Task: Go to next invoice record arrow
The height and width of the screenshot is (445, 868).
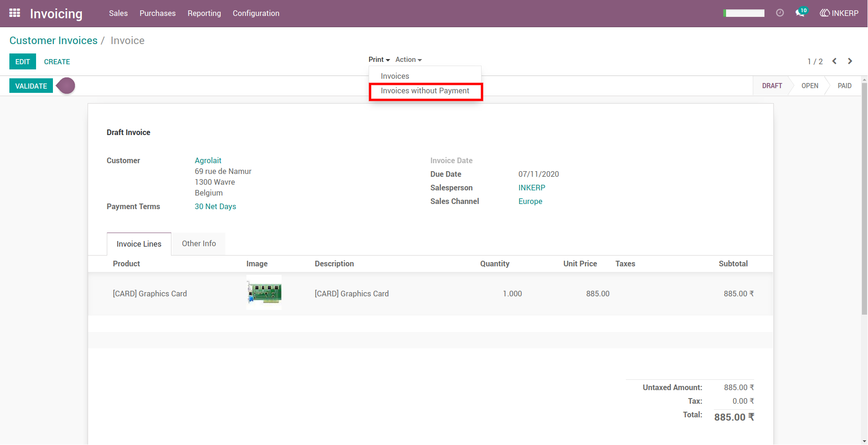Action: point(850,61)
